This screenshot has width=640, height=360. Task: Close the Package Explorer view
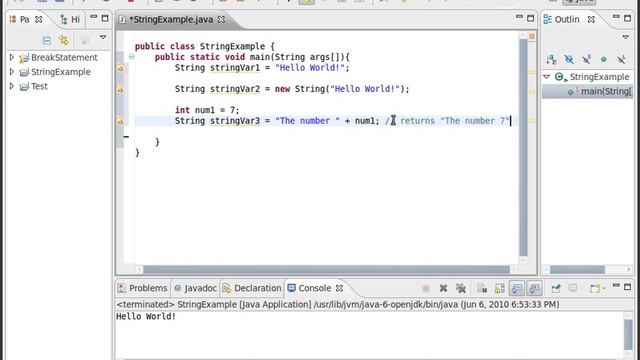(38, 19)
